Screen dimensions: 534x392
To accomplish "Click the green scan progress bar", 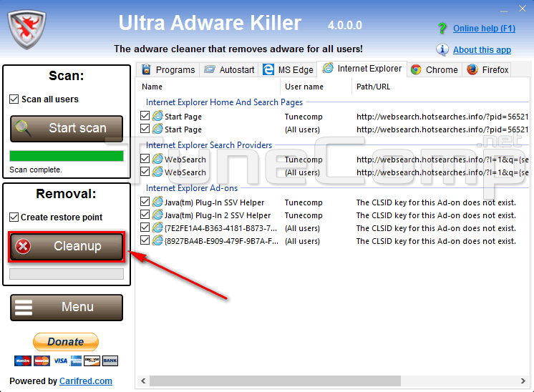I will [x=67, y=156].
